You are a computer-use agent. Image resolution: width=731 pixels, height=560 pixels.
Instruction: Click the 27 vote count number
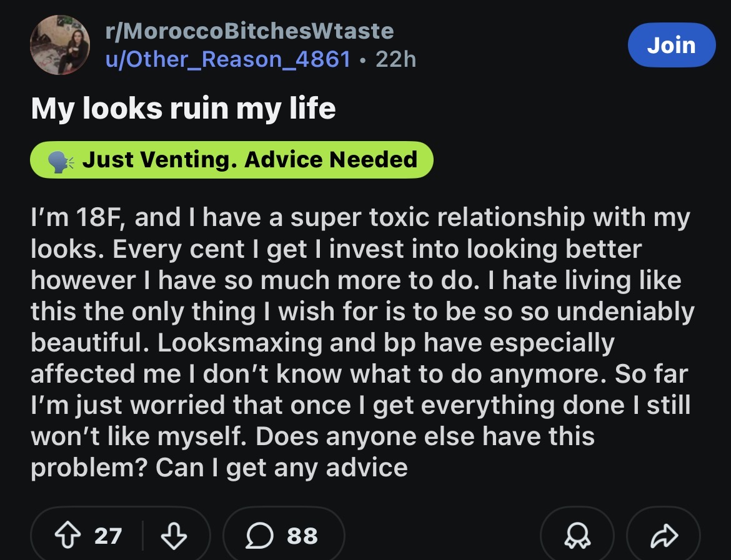(108, 536)
